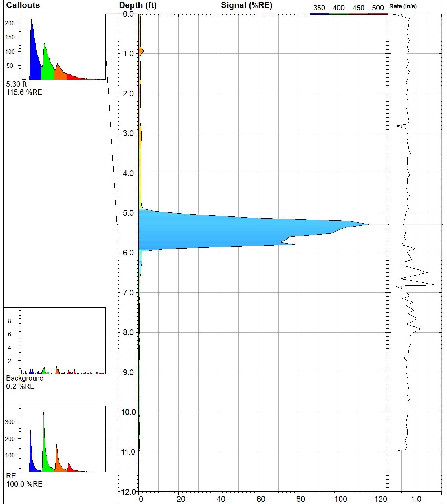Image resolution: width=447 pixels, height=504 pixels.
Task: Click the 4.0 depth axis label
Action: [x=128, y=174]
